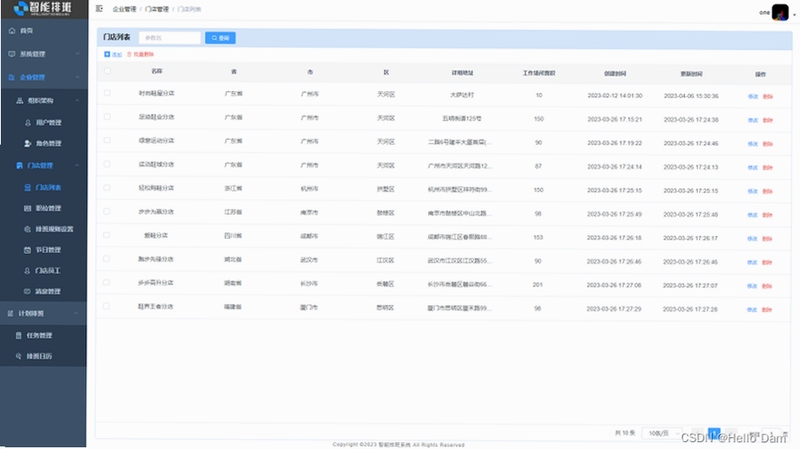Viewport: 800px width, 449px height.
Task: Click the 门店列表 store icon
Action: coord(28,187)
